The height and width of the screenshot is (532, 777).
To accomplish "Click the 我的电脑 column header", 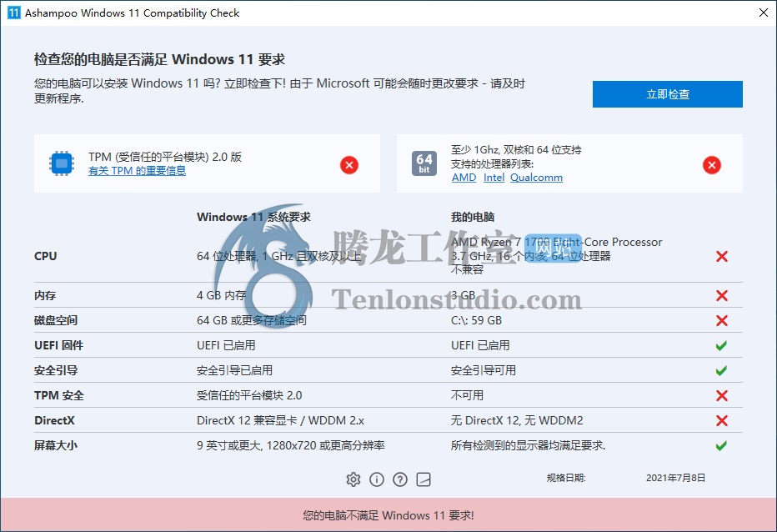I will point(473,217).
